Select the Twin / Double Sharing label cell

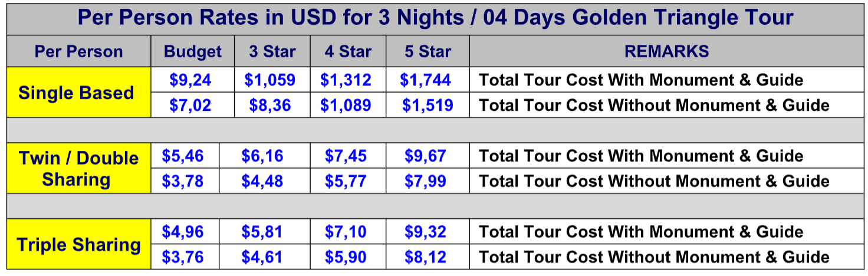(x=78, y=168)
